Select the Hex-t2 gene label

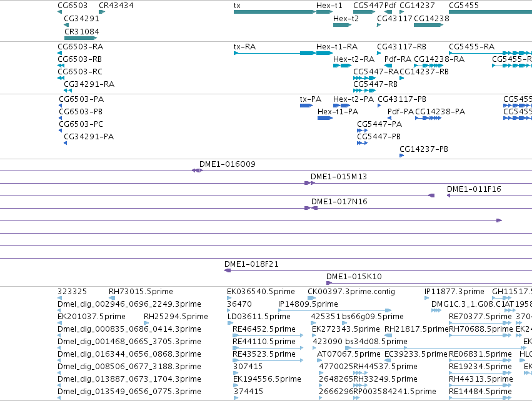click(x=346, y=18)
